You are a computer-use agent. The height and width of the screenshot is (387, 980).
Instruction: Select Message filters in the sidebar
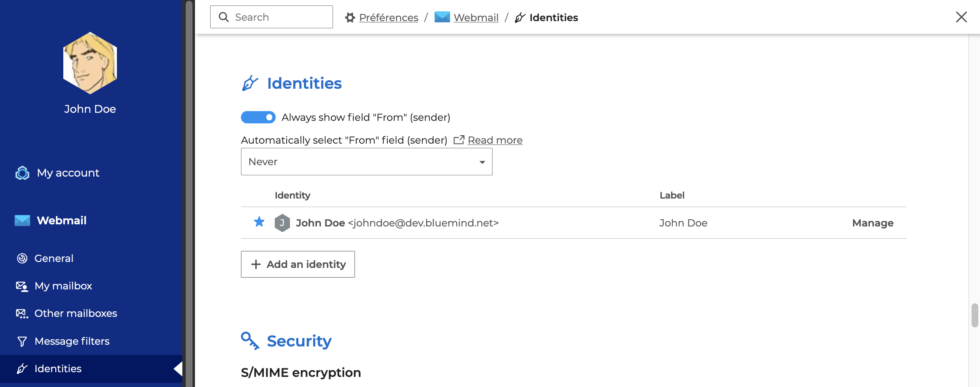(72, 341)
